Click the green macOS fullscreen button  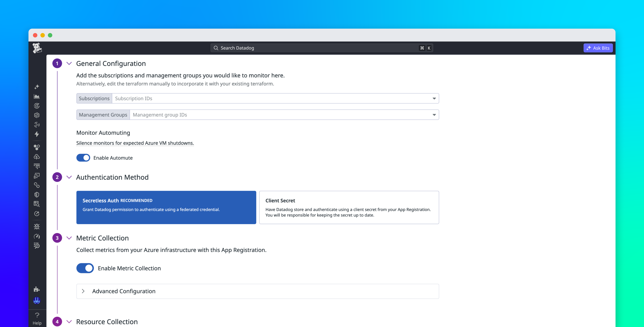click(50, 35)
